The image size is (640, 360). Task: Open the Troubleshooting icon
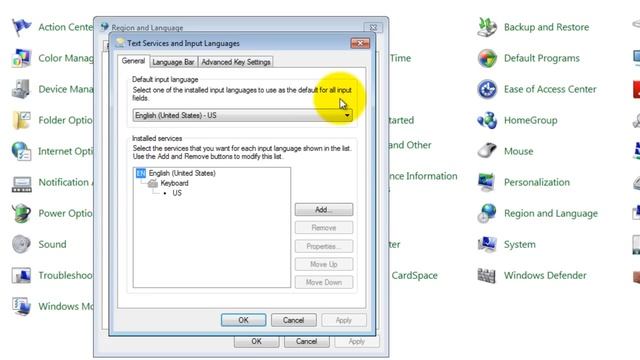tap(21, 275)
